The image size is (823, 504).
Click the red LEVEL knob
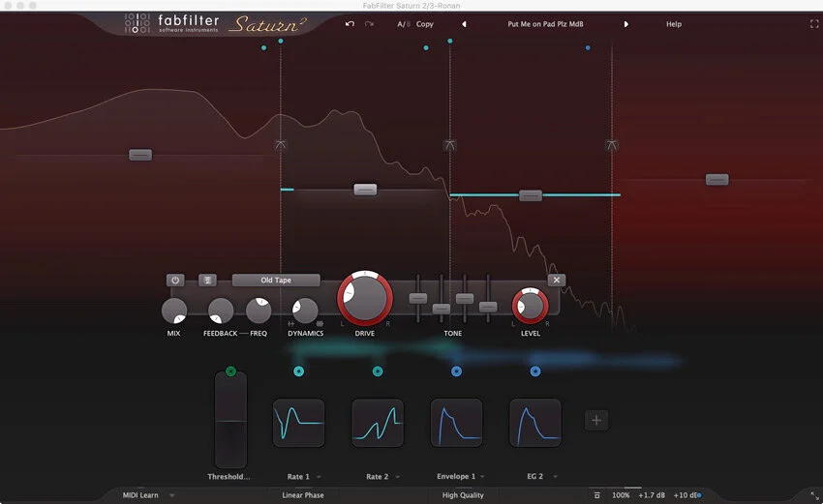(531, 306)
